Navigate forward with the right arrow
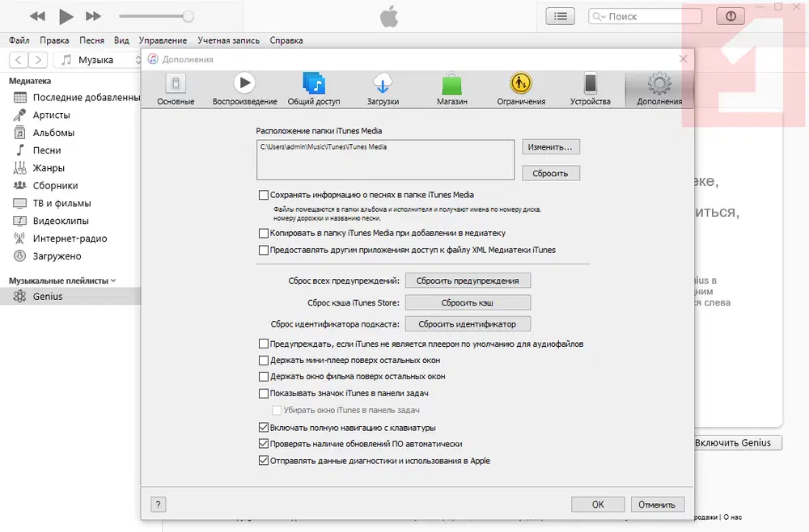This screenshot has width=809, height=532. tap(38, 60)
